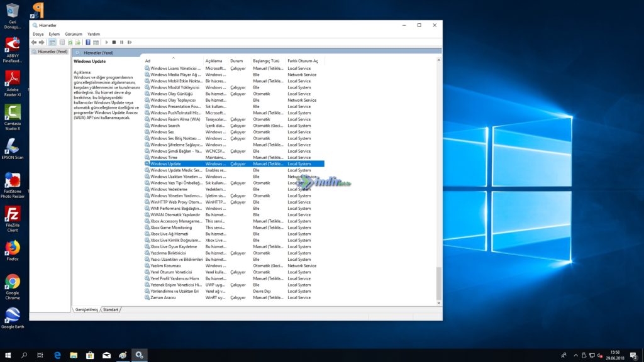The image size is (644, 362).
Task: Select the ABBYY FineReader desktop icon
Action: coord(13,50)
